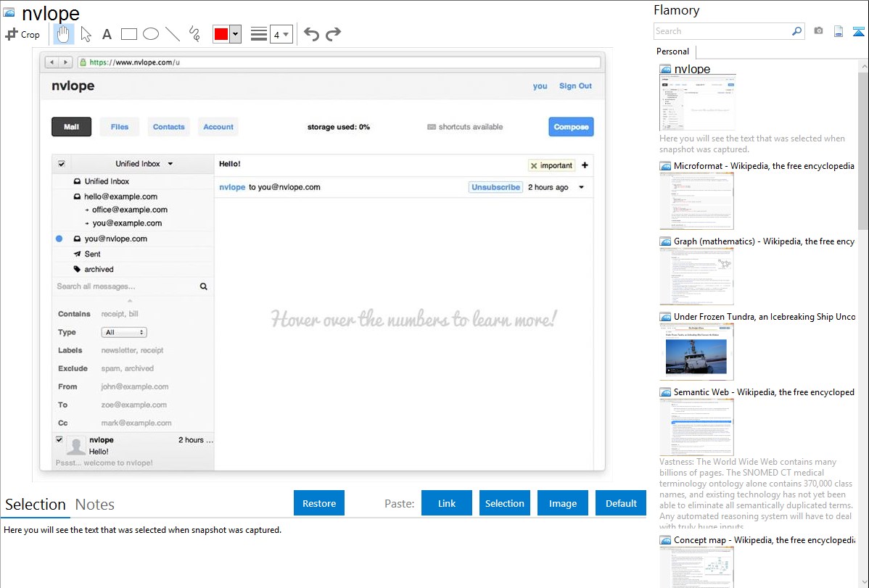Pick the rectangle shape tool
The image size is (869, 588).
129,34
